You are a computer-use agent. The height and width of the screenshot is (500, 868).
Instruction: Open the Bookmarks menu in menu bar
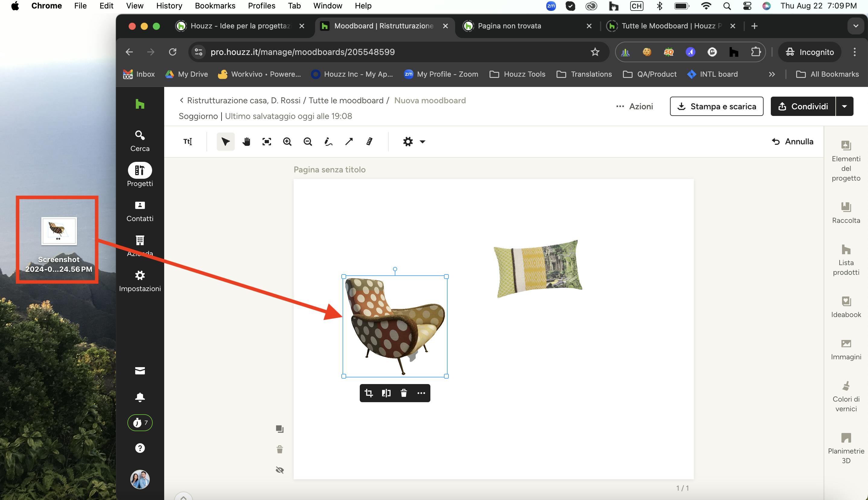pyautogui.click(x=215, y=6)
